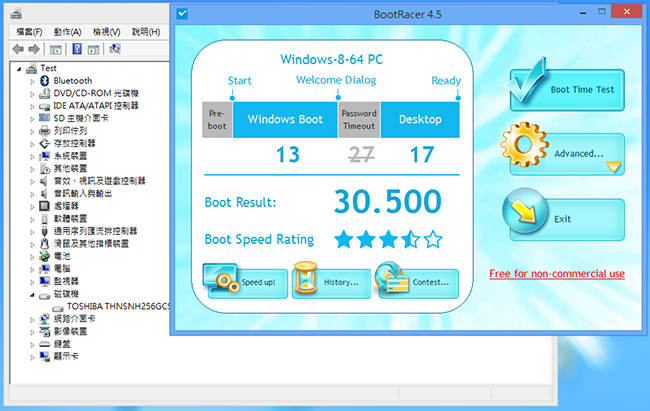650x411 pixels.
Task: Open the History... button
Action: click(332, 283)
